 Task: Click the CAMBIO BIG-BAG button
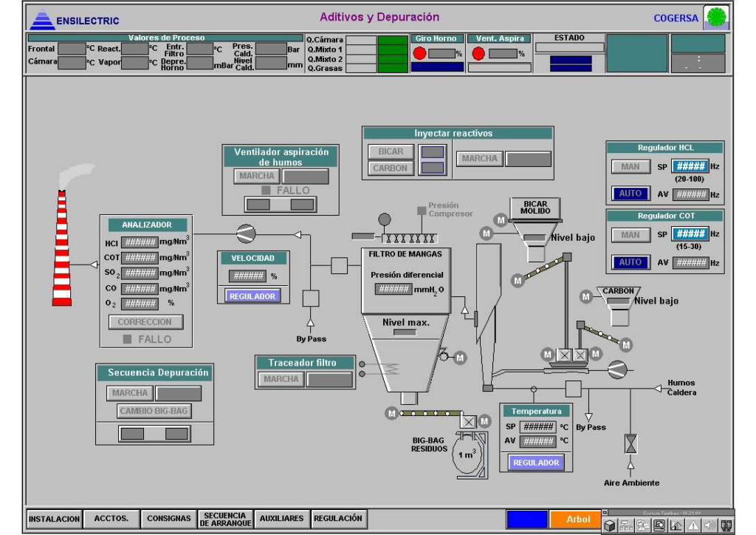[154, 411]
